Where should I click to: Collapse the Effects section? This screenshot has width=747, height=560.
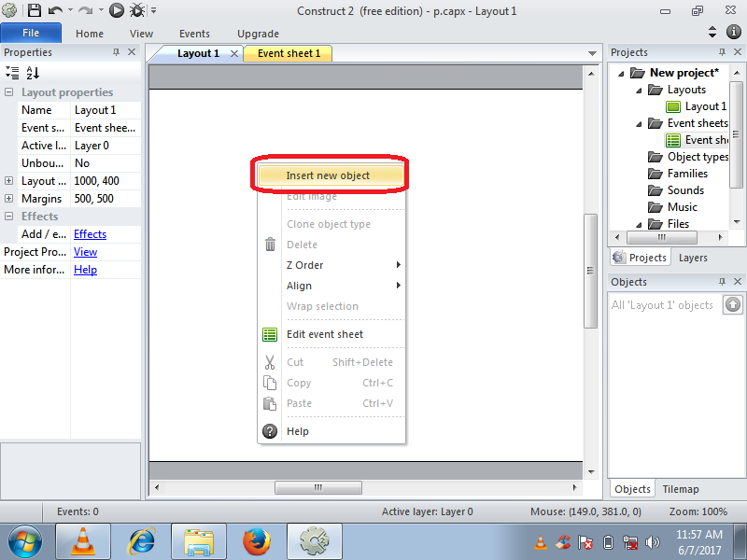coord(9,216)
